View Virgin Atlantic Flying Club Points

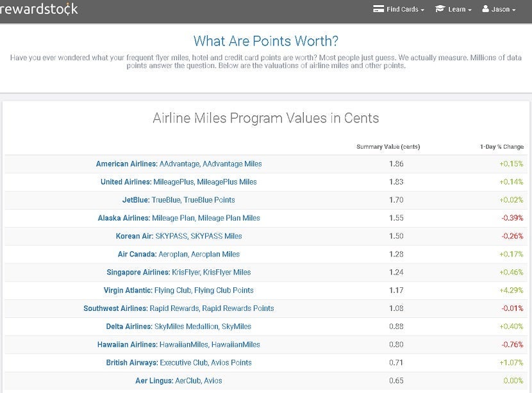click(179, 290)
